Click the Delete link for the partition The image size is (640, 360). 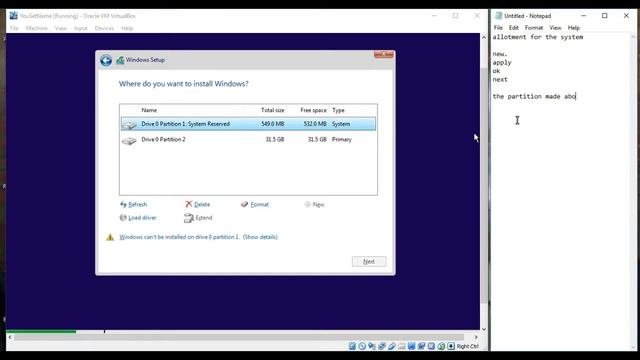pyautogui.click(x=202, y=204)
